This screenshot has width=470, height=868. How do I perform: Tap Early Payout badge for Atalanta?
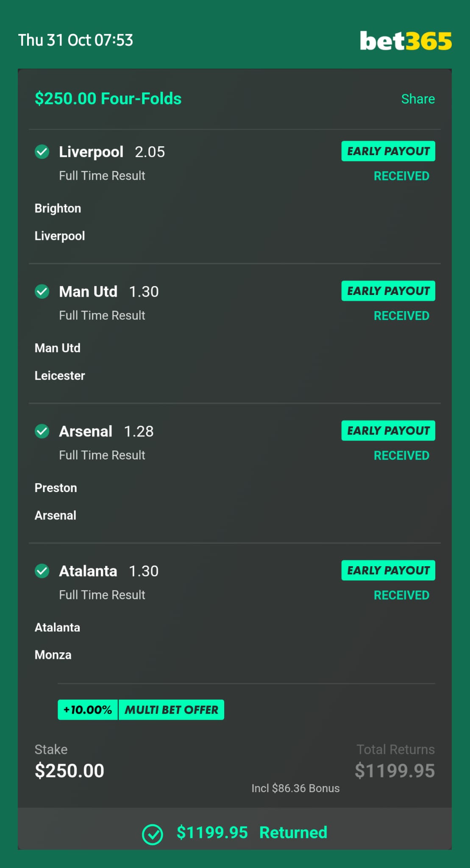point(388,570)
